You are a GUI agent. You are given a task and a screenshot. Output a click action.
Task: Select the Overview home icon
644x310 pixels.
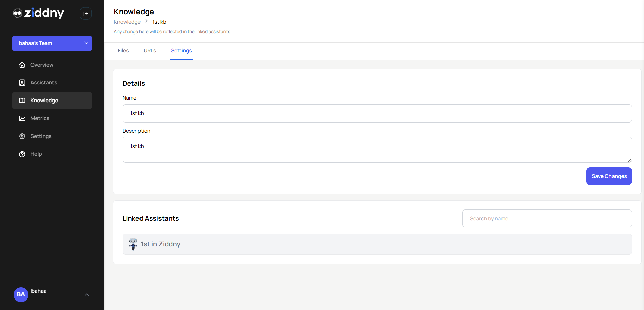point(22,65)
